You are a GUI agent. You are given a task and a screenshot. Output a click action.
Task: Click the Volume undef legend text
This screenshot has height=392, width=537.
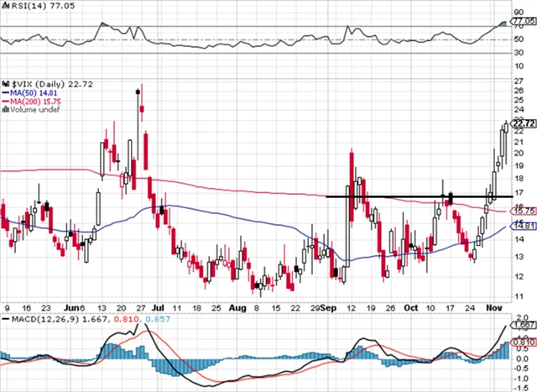34,109
